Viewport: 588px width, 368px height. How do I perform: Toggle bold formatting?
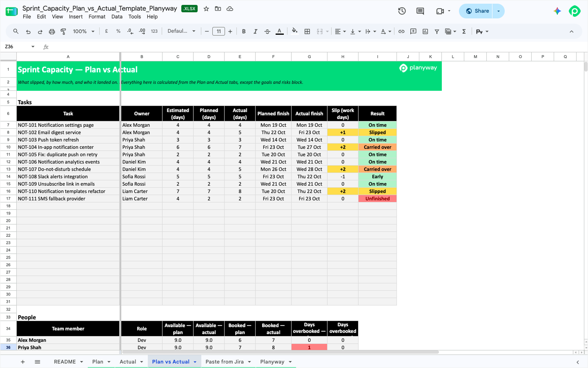coord(244,31)
